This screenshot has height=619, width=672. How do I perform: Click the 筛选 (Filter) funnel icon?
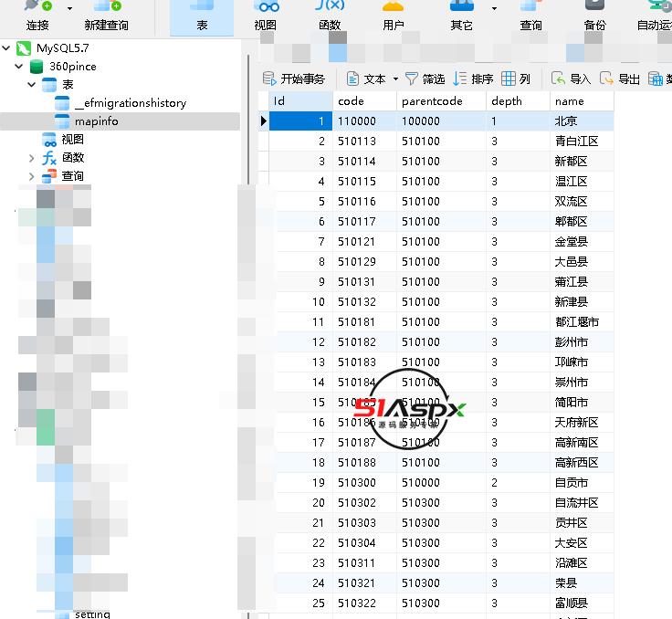tap(412, 79)
